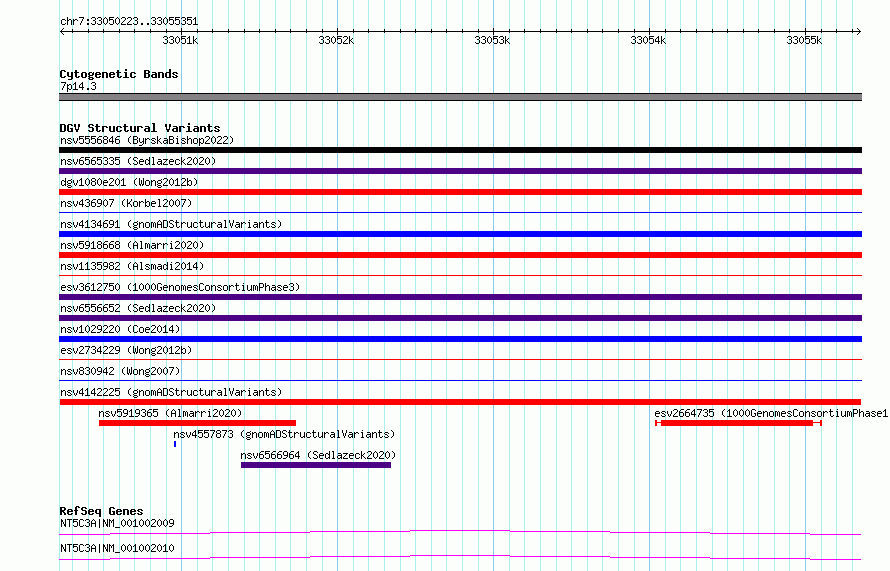Click the 33053k ruler mark

(x=492, y=40)
